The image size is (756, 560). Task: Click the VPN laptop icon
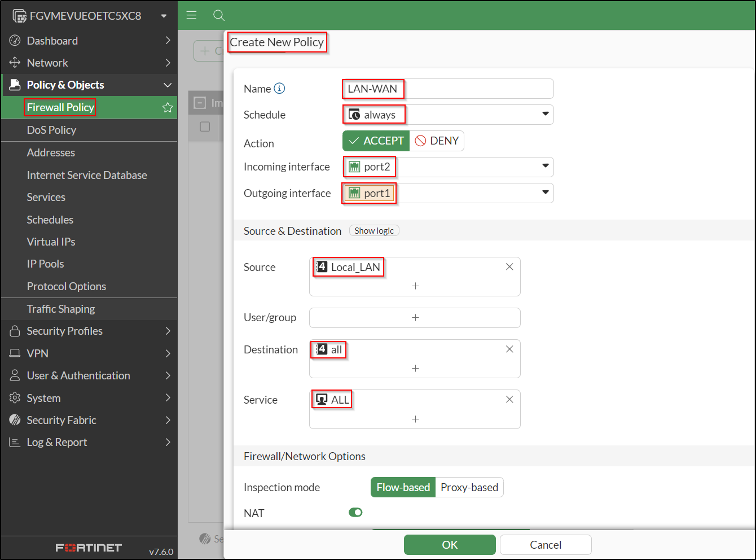[15, 353]
